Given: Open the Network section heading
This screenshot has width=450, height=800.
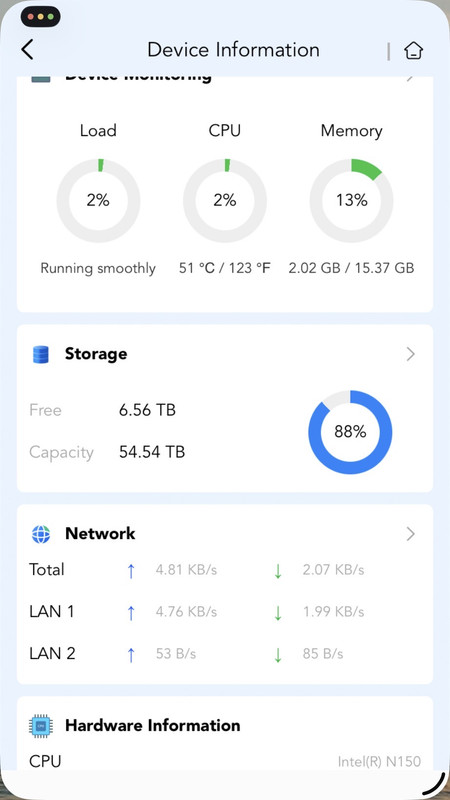Looking at the screenshot, I should pyautogui.click(x=100, y=534).
